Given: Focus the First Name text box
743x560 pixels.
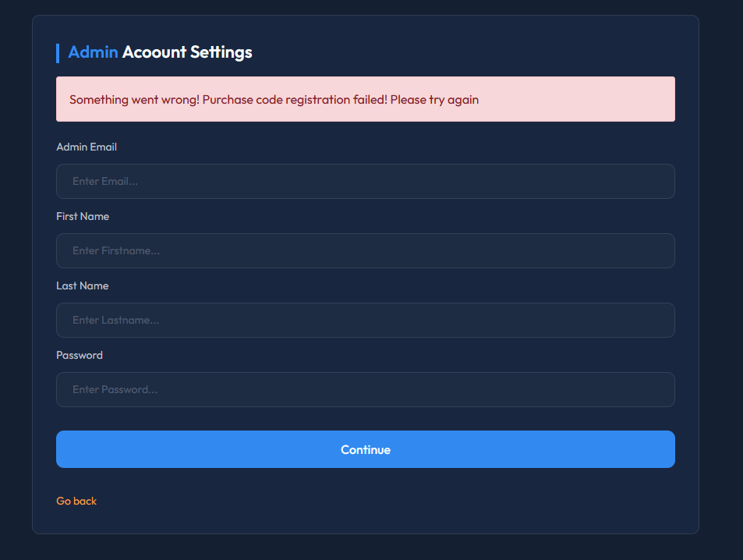Looking at the screenshot, I should [365, 250].
